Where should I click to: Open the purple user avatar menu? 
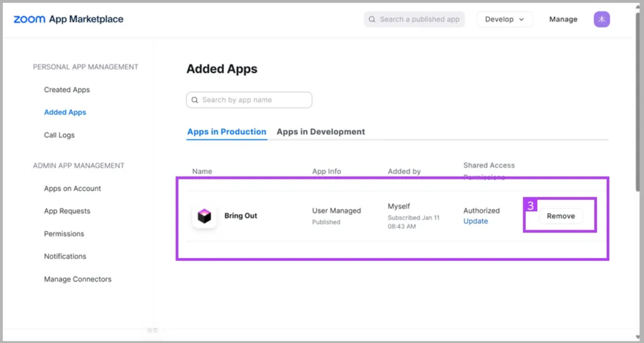point(601,19)
